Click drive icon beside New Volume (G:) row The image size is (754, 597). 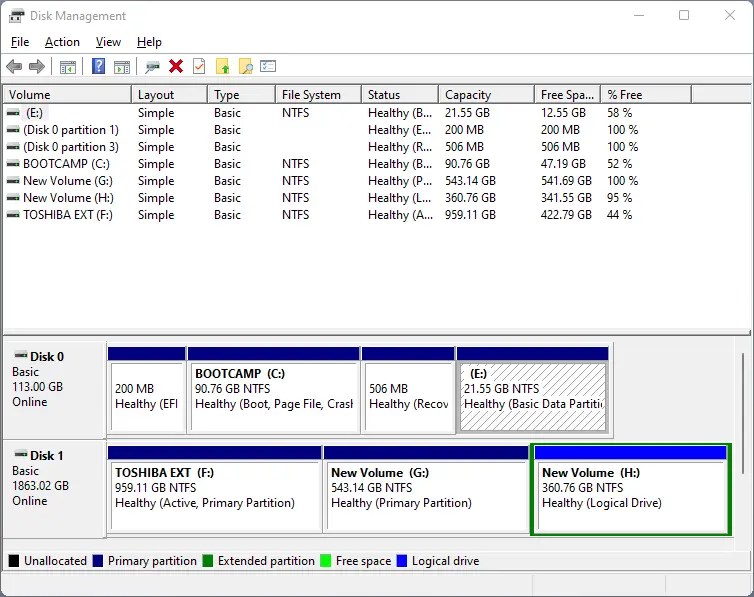[13, 181]
